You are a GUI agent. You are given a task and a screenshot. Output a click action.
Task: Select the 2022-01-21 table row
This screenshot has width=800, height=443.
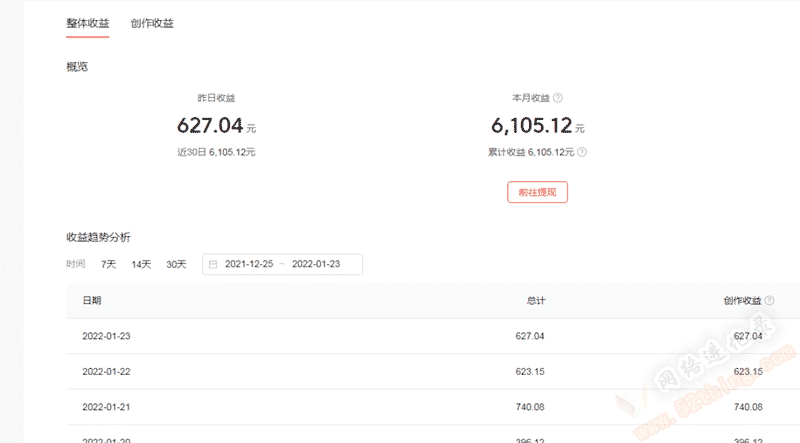[x=433, y=407]
